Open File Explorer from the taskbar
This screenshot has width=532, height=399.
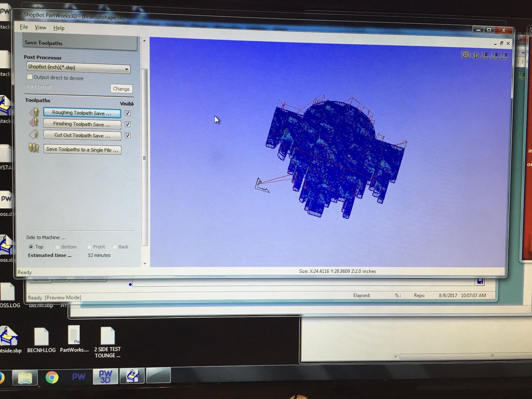(25, 378)
